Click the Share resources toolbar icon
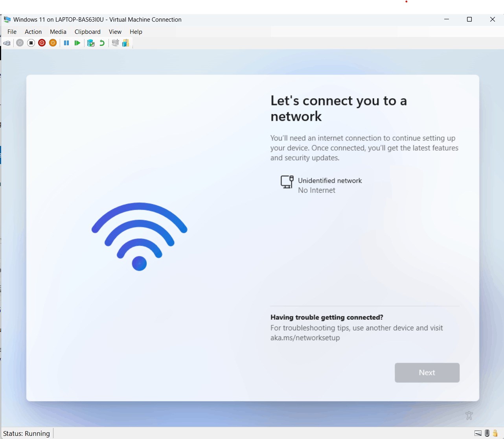This screenshot has height=439, width=504. [126, 43]
